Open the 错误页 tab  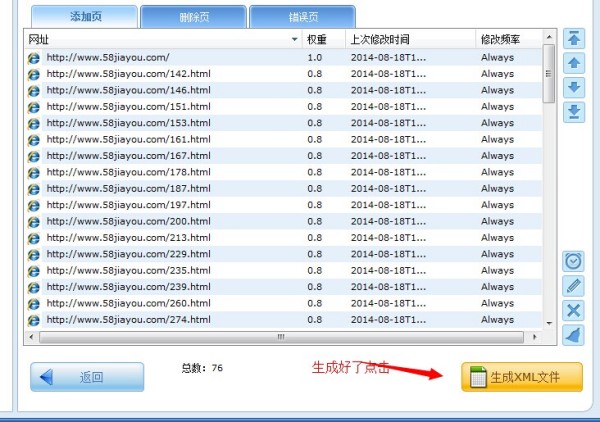tap(301, 16)
